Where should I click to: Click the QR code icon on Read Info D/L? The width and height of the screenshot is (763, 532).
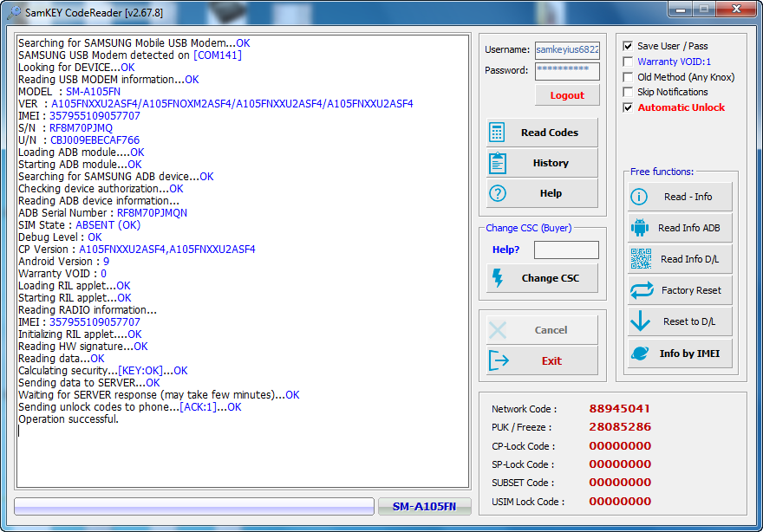(x=641, y=259)
